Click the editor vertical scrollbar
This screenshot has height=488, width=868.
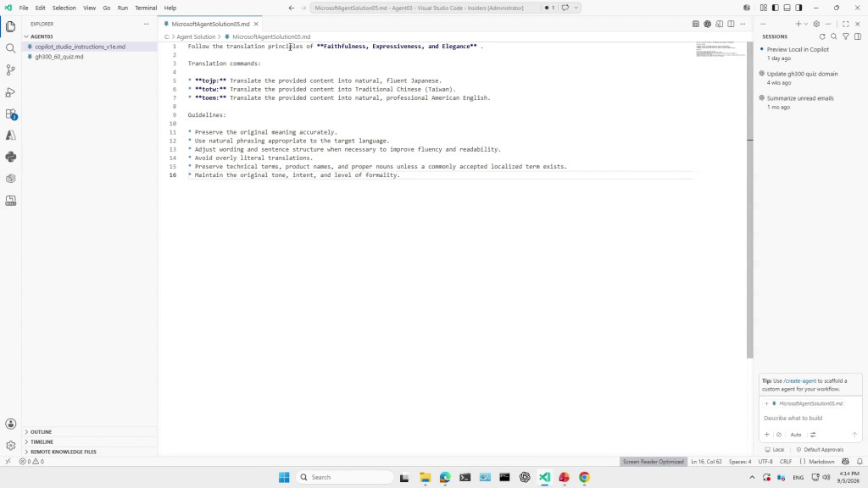(x=750, y=199)
